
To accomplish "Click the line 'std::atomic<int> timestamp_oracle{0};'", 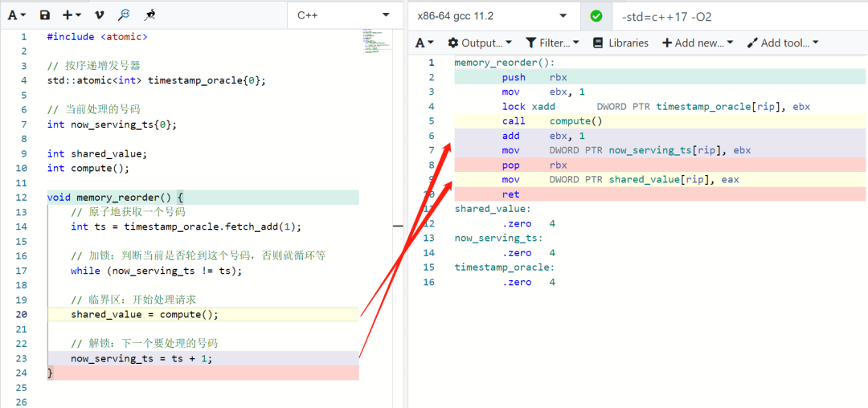I will [157, 80].
